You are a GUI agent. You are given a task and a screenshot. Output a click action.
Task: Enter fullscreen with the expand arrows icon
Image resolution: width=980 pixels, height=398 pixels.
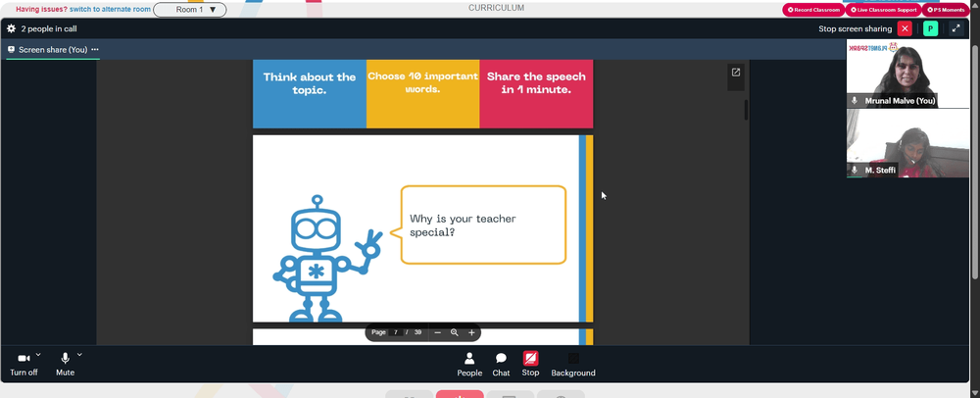click(x=955, y=28)
